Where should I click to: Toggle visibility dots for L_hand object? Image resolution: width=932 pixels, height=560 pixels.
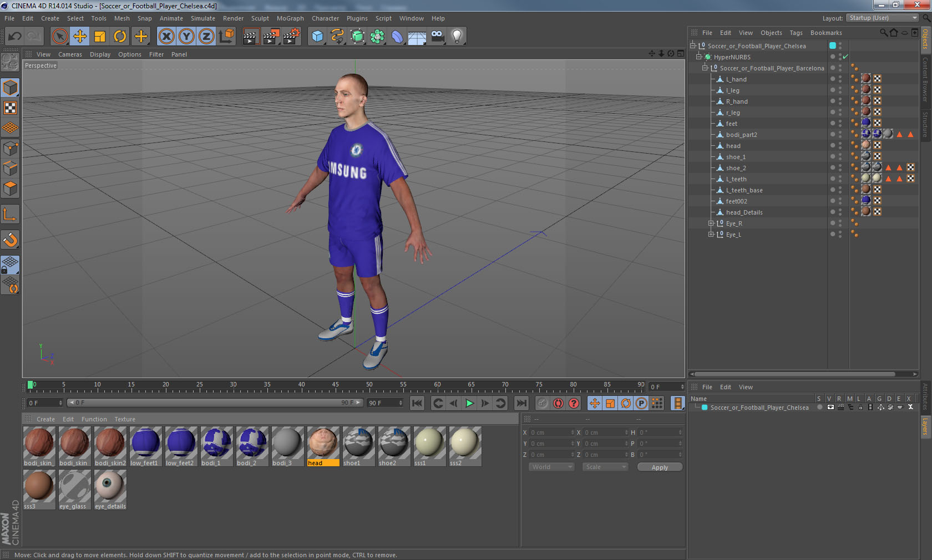tap(840, 79)
